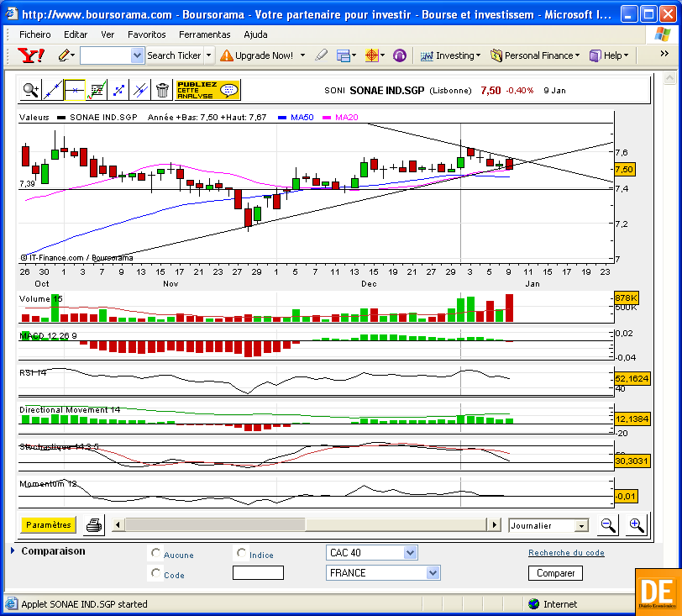Viewport: 682px width, 616px height.
Task: Click the page scroll up arrow
Action: click(669, 78)
